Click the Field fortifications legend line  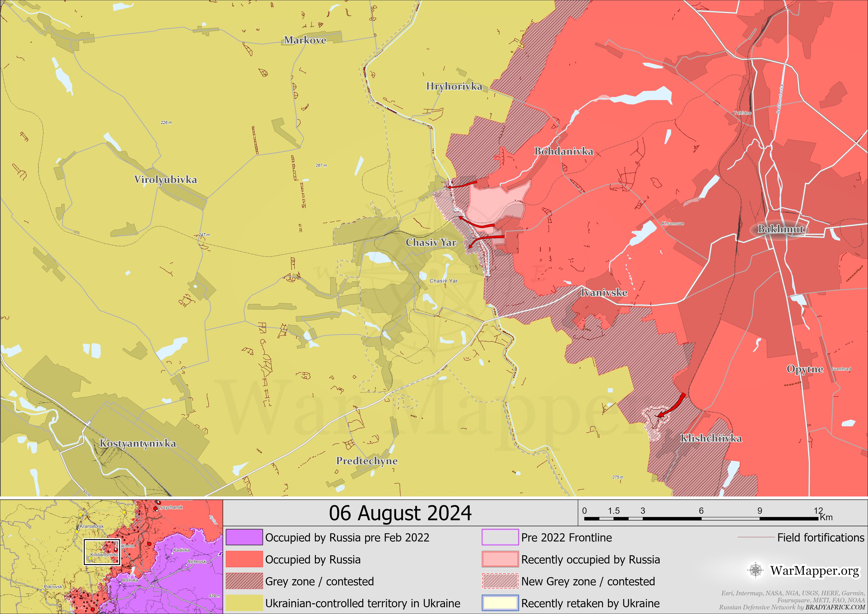(756, 537)
